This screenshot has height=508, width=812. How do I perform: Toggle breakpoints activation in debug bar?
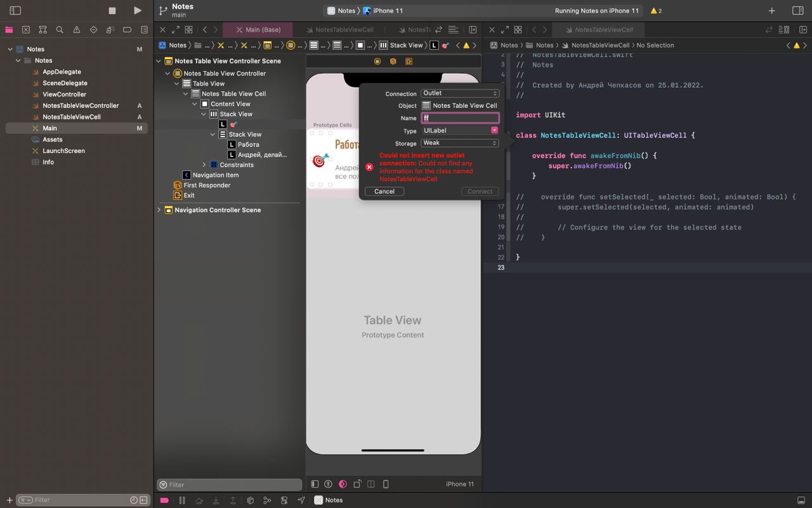coord(164,500)
